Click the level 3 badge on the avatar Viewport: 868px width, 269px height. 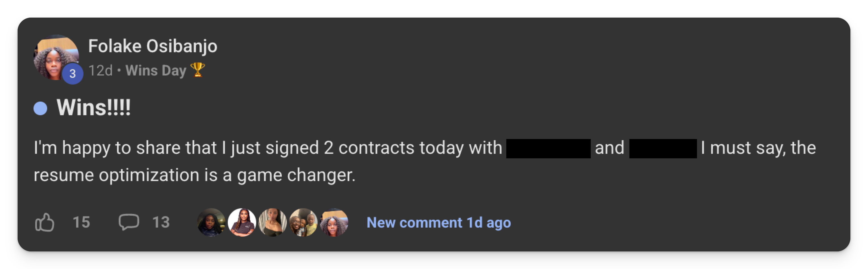click(72, 73)
